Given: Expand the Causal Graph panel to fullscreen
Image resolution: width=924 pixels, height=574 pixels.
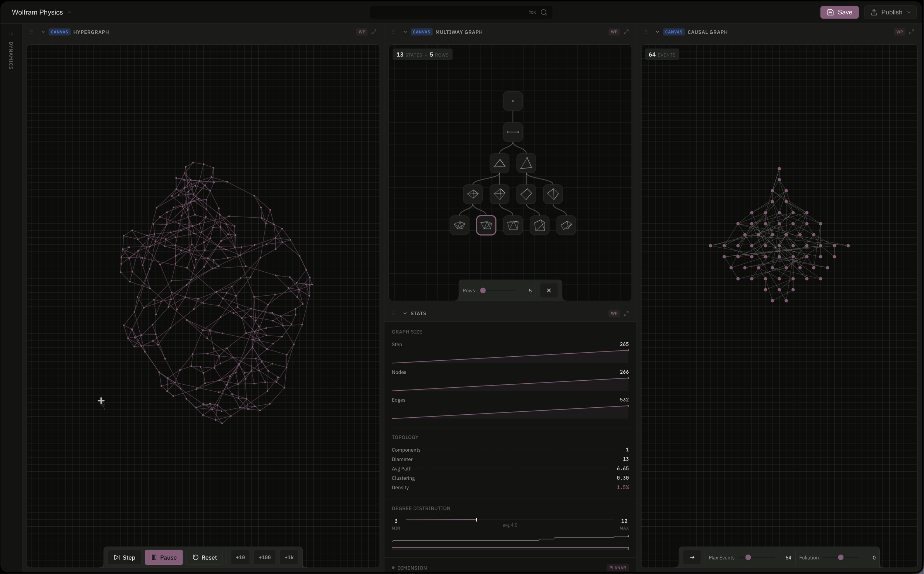Looking at the screenshot, I should click(x=911, y=32).
